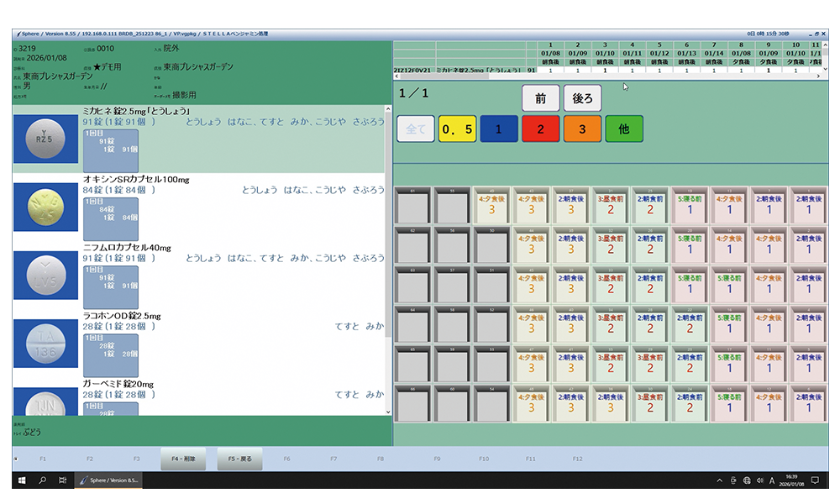840x504 pixels.
Task: Select tray slot 1 labeled 2:朝食後
Action: click(x=809, y=205)
